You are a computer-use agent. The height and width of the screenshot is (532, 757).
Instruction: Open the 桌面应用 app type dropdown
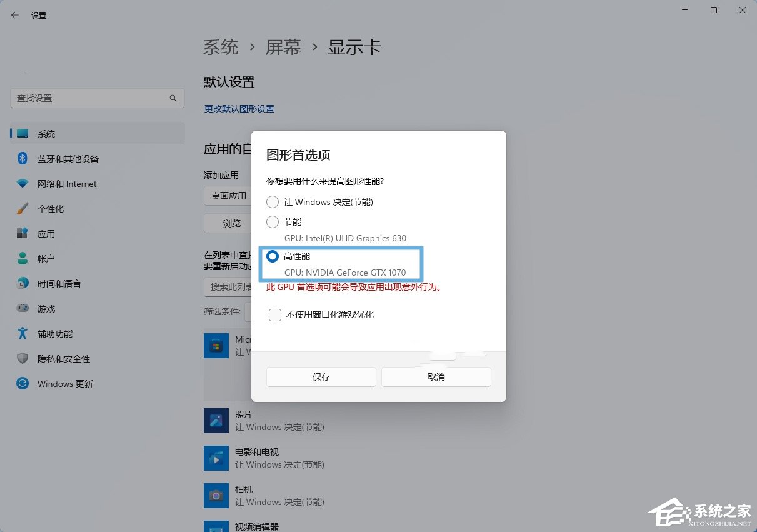pos(228,196)
